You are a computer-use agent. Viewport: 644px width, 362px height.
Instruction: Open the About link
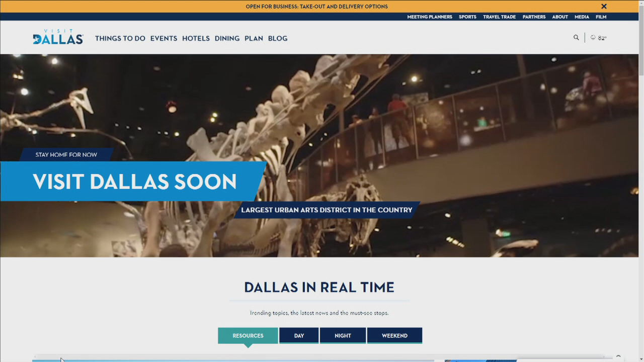point(560,17)
